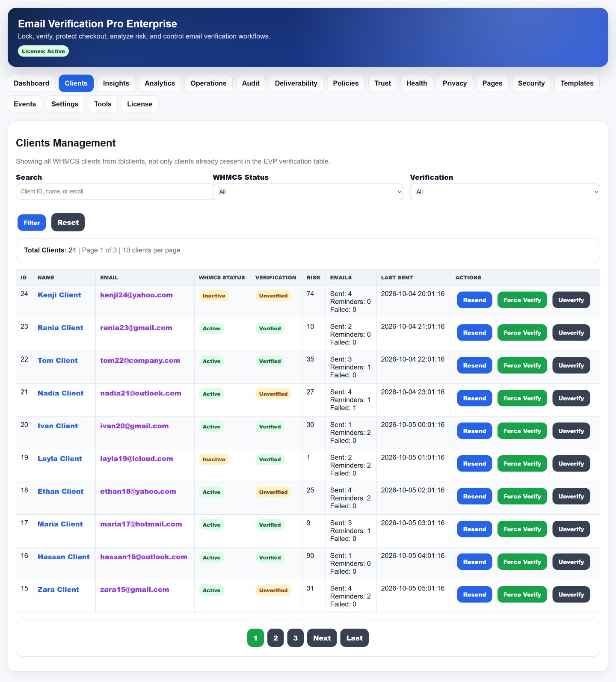Open the Trust tab
Viewport: 616px width, 682px height.
click(x=382, y=83)
